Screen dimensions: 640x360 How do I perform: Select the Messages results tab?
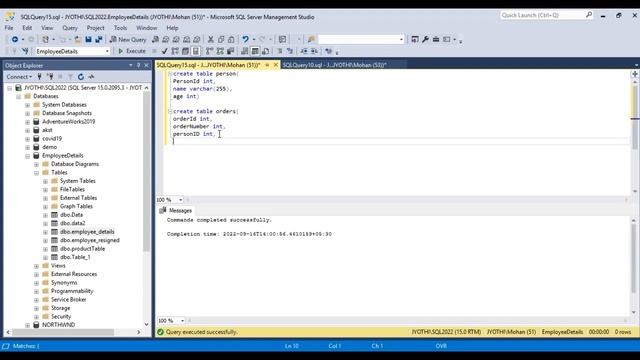click(176, 210)
